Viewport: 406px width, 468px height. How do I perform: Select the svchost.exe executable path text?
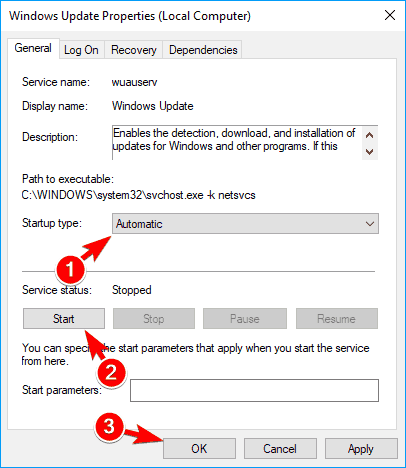pyautogui.click(x=139, y=195)
